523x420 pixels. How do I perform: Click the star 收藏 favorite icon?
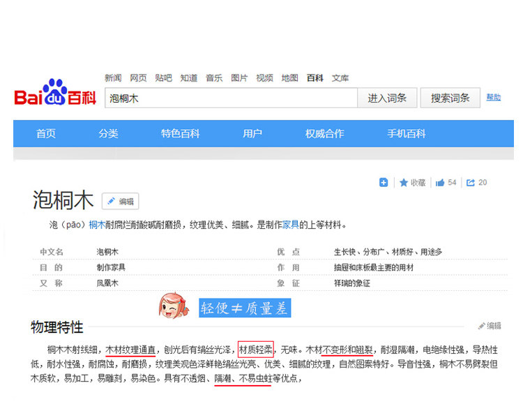pos(404,183)
